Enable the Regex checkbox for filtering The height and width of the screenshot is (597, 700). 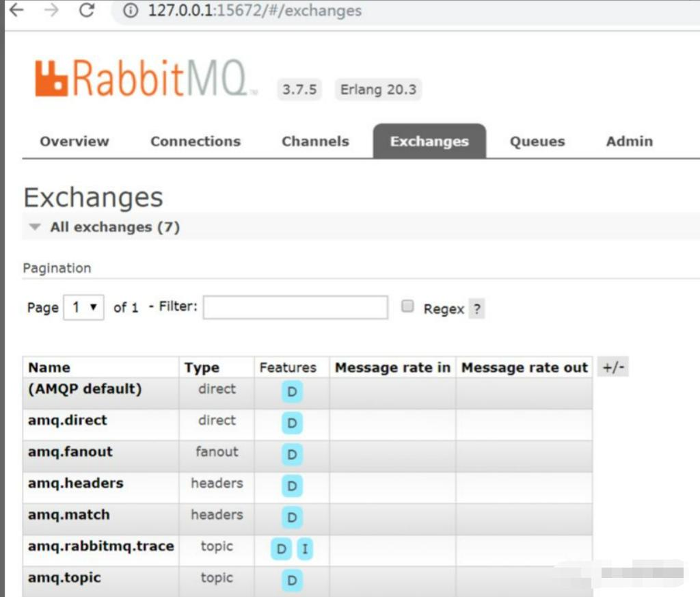tap(407, 306)
